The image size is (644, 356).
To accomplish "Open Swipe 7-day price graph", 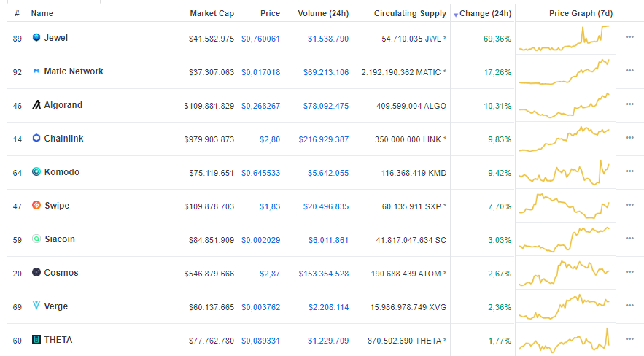I will [x=565, y=206].
